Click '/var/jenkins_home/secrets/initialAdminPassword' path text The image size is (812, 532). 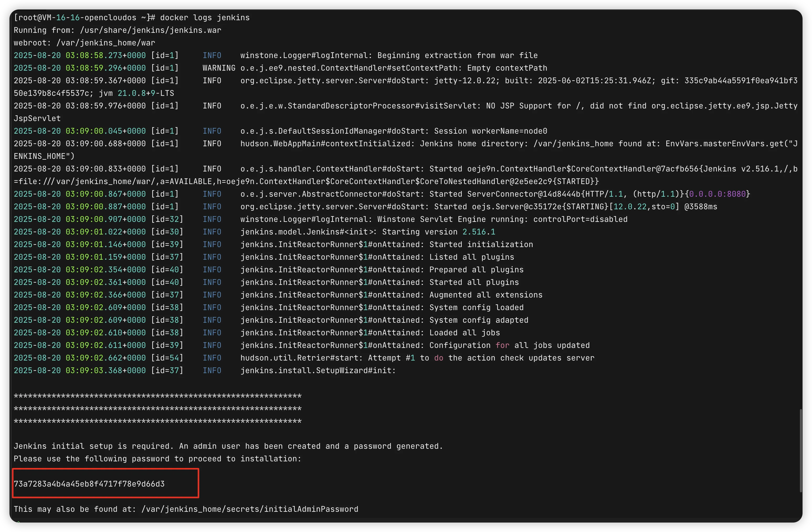click(250, 509)
